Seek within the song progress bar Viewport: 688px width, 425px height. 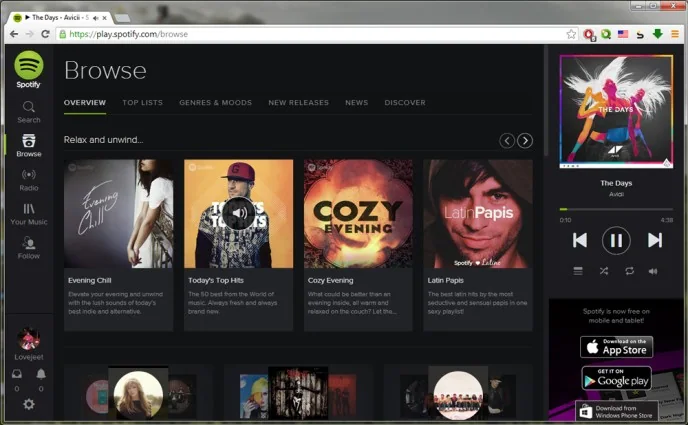pos(616,209)
